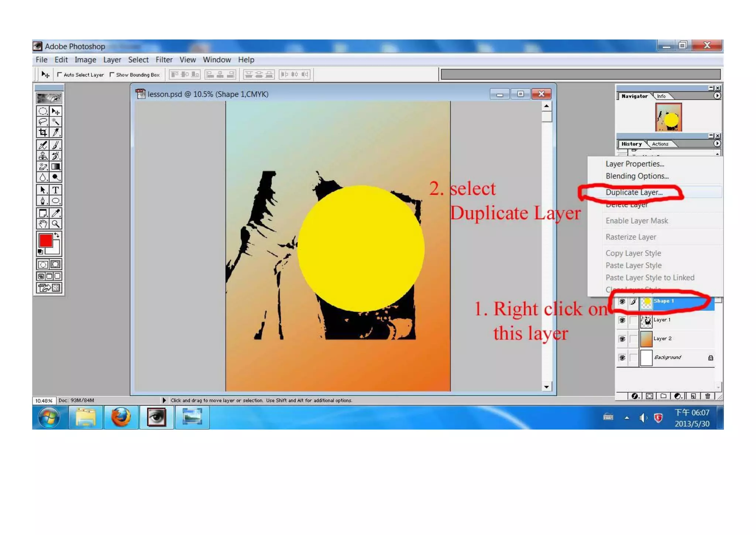
Task: Click Jump to ImageReady button
Action: click(x=49, y=288)
